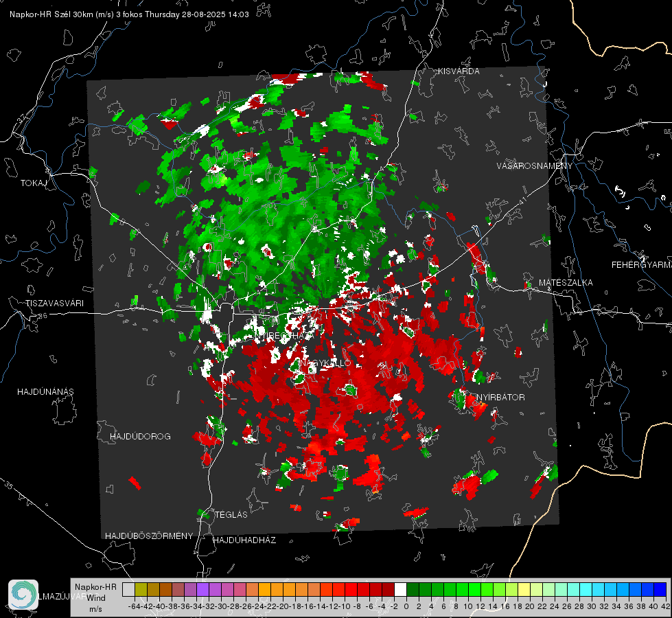Click the HAJDÚHADHÁZ town label
Viewport: 672px width, 618px height.
tap(244, 540)
